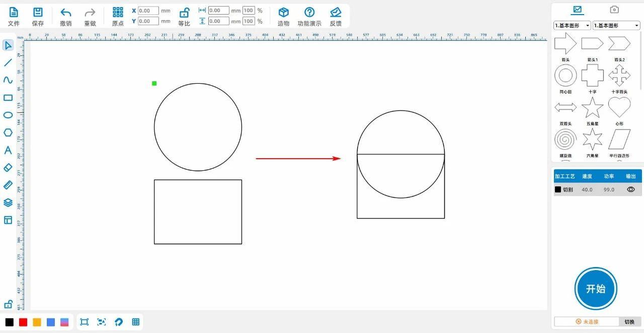This screenshot has width=644, height=333.
Task: Toggle visibility eye for cut layer
Action: 630,189
